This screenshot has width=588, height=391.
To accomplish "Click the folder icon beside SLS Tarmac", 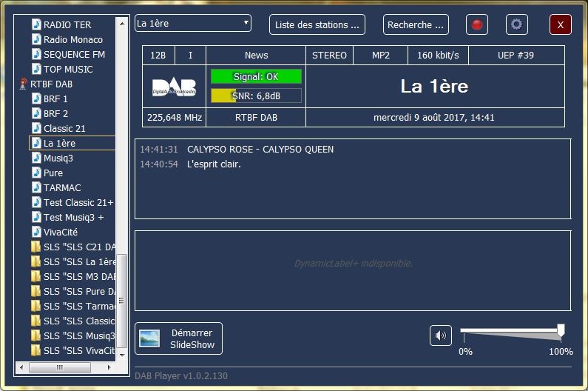I will tap(36, 306).
